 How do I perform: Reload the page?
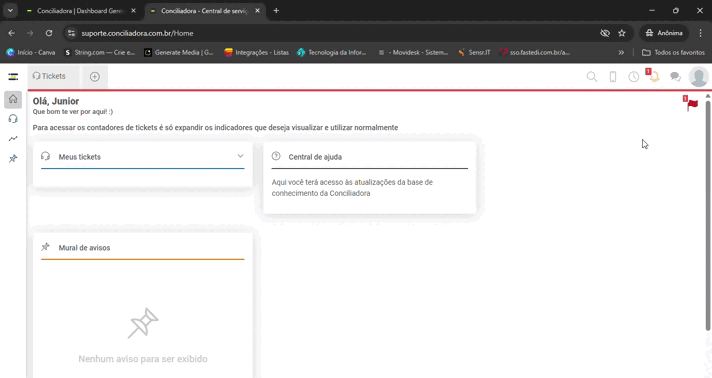[x=49, y=33]
